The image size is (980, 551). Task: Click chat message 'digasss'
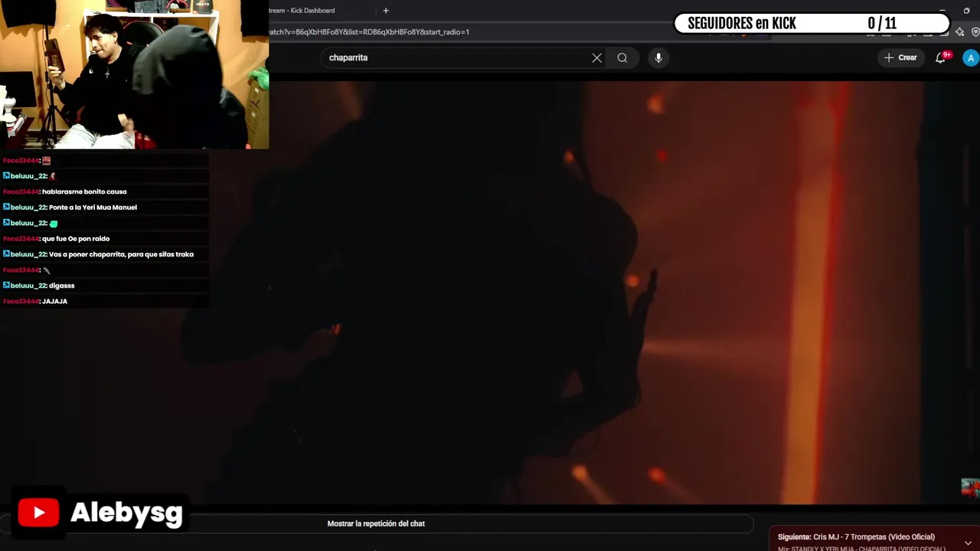[x=62, y=285]
